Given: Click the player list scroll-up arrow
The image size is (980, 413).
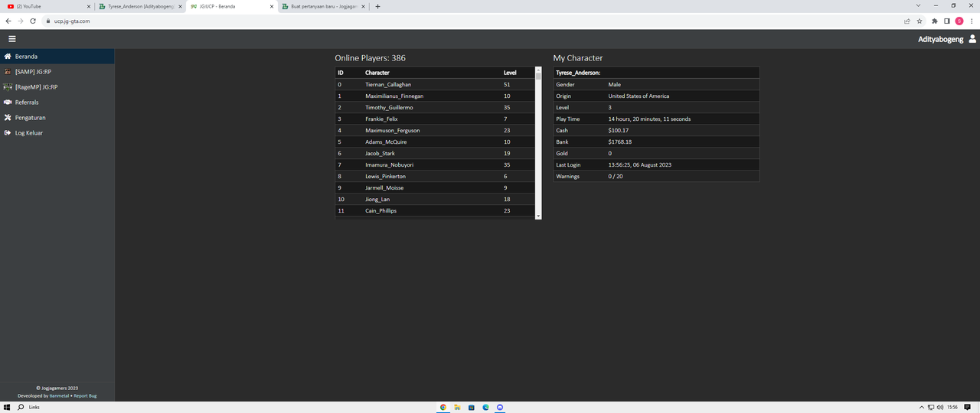Looking at the screenshot, I should point(538,70).
